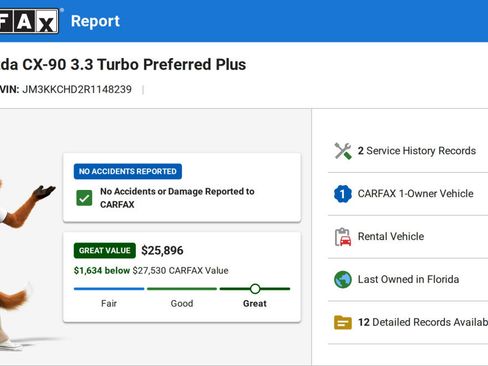Click the VIN JM3KKCHD2R1148239 text
Viewport: 488px width, 366px height.
[x=66, y=89]
